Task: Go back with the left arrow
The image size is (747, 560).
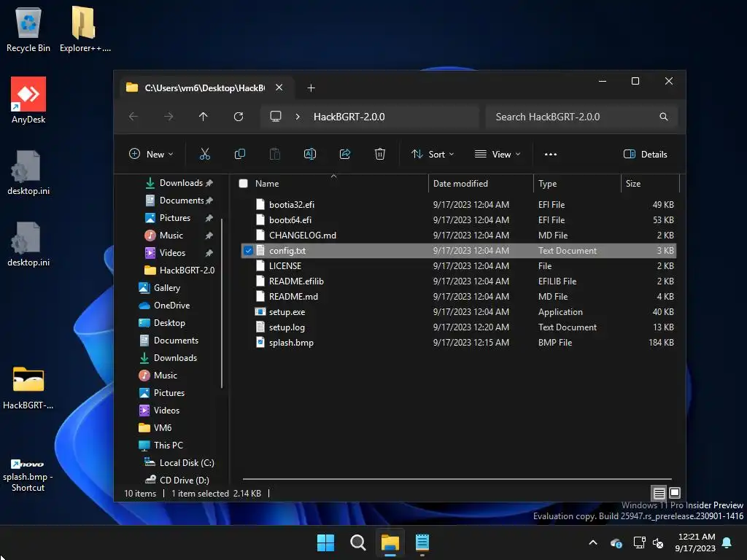Action: 133,117
